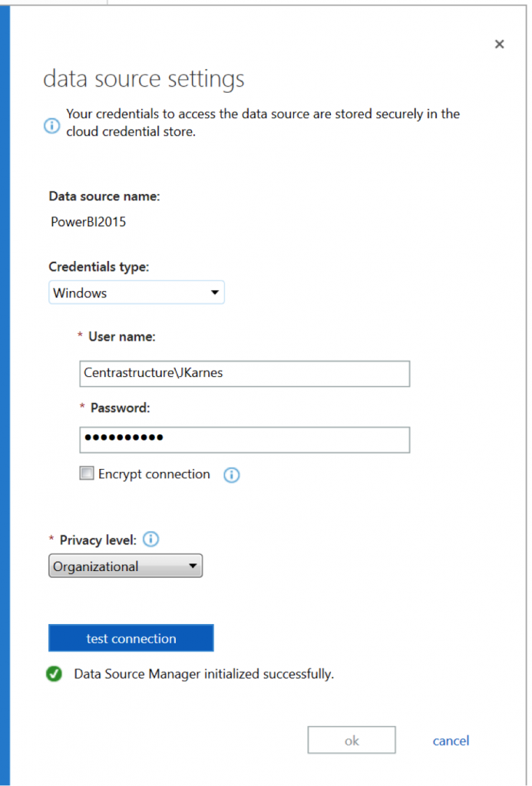Viewport: 532px width, 786px height.
Task: Click the Data Source Manager success message
Action: [203, 675]
